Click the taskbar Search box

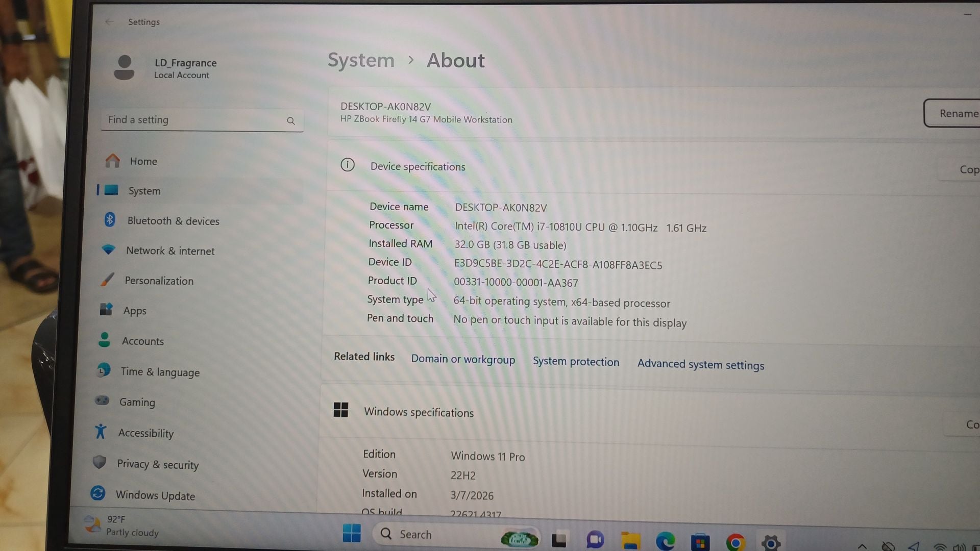(456, 536)
